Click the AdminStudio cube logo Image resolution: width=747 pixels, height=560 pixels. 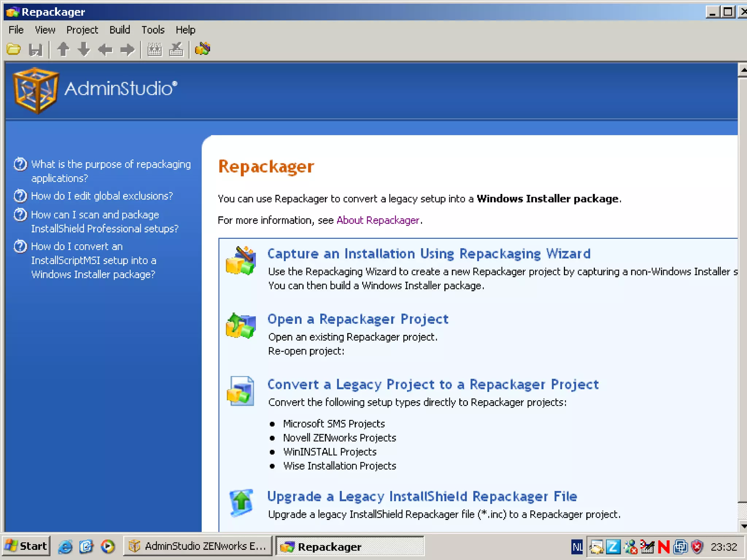click(35, 90)
